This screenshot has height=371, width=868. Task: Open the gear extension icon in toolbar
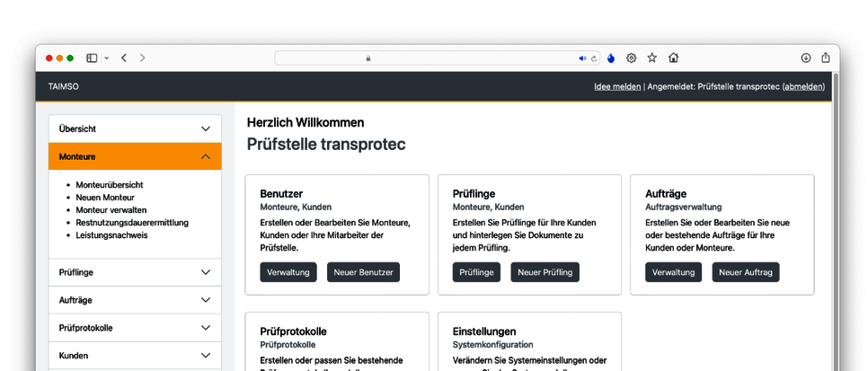(631, 57)
